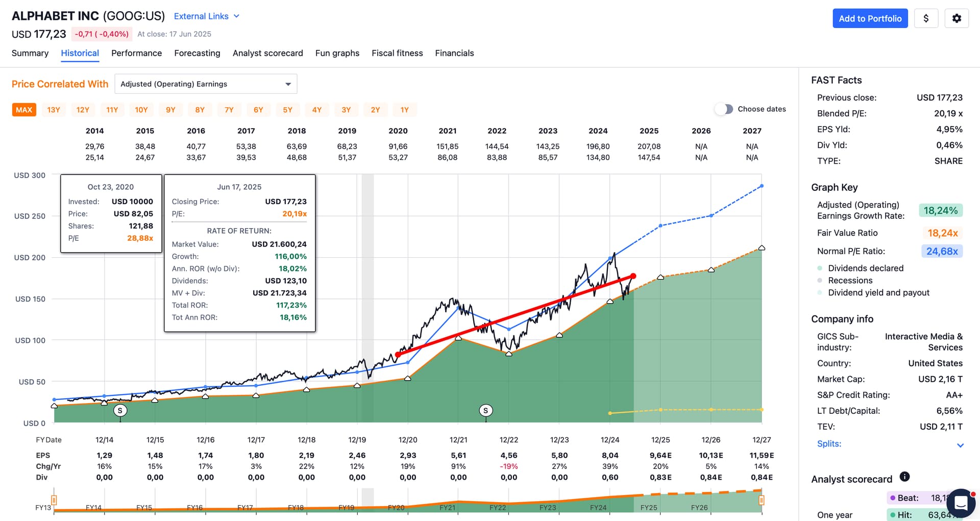The width and height of the screenshot is (980, 521).
Task: Toggle the Choose dates switch
Action: [x=724, y=109]
